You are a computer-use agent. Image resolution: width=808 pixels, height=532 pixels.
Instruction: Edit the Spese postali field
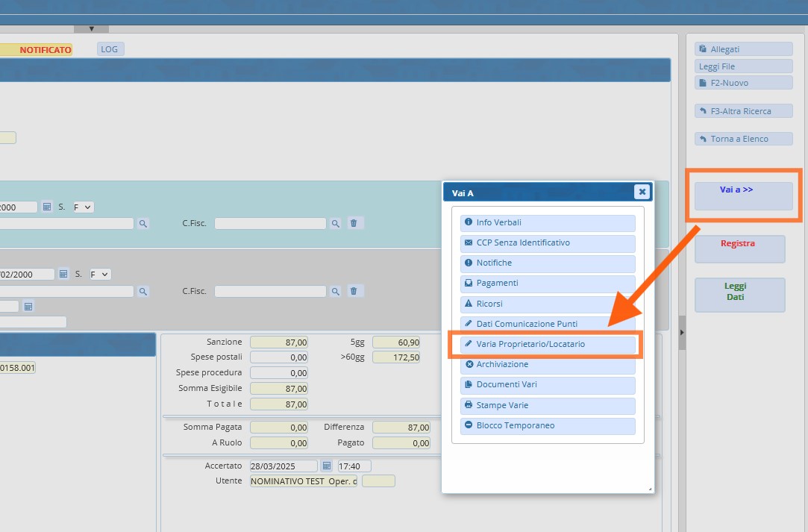[279, 357]
